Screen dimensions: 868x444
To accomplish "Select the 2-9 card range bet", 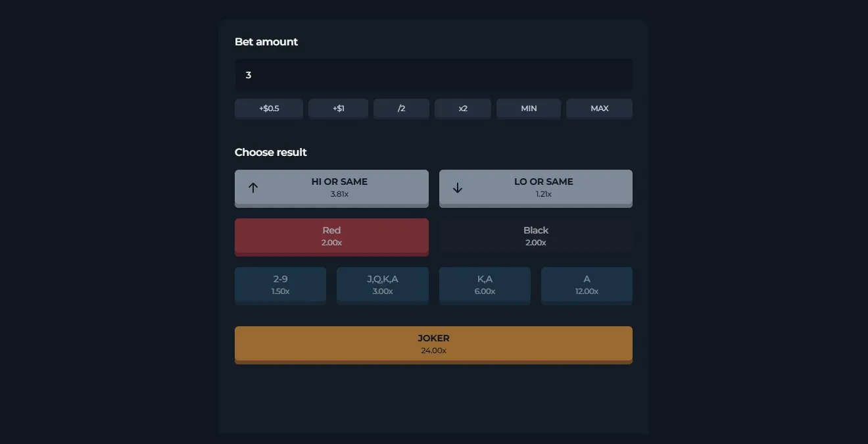I will [x=280, y=284].
